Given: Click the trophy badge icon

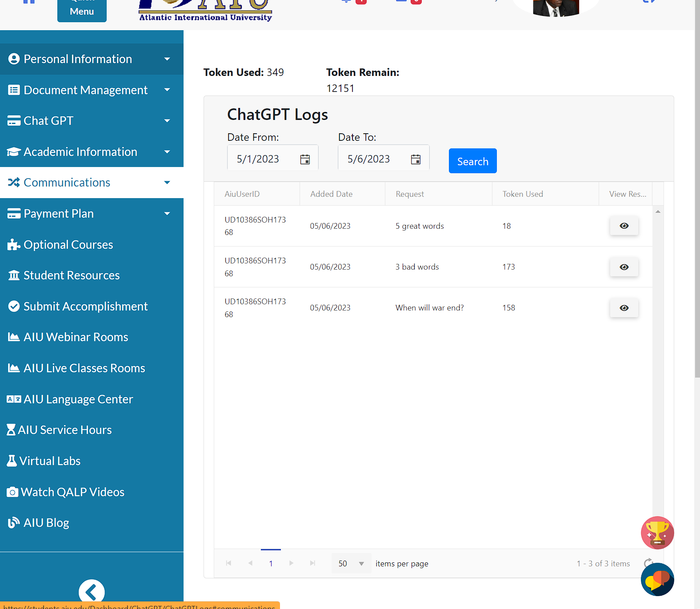Looking at the screenshot, I should click(x=657, y=533).
